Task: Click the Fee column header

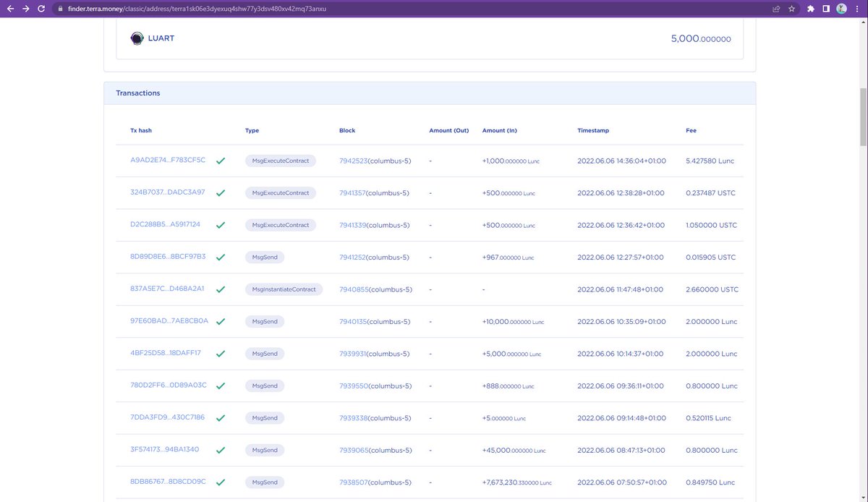Action: pyautogui.click(x=691, y=130)
